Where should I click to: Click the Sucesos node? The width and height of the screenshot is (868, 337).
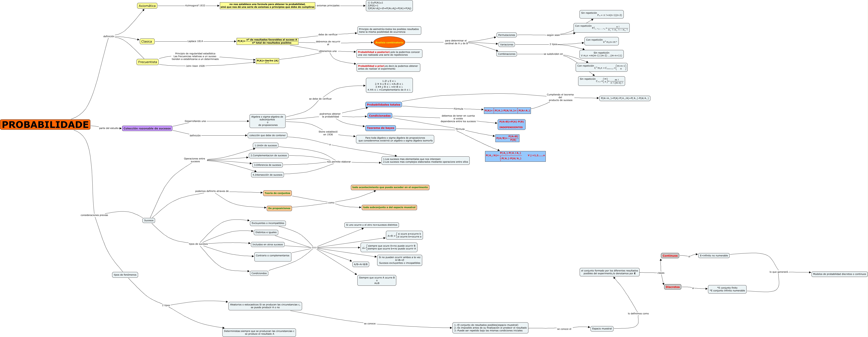click(x=149, y=220)
